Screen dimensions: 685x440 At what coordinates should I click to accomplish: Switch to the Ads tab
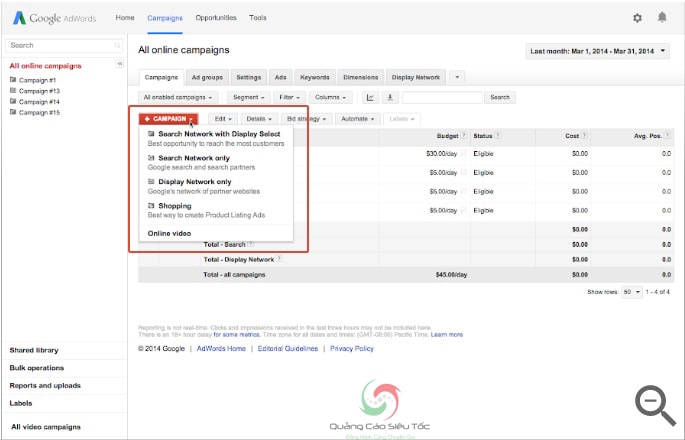coord(280,77)
